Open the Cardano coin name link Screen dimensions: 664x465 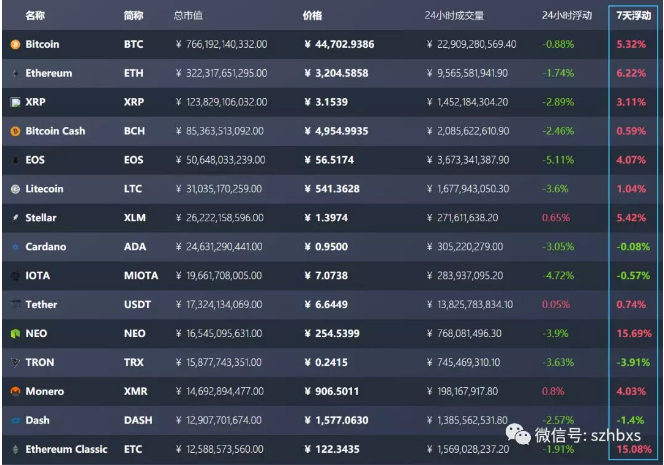(45, 247)
